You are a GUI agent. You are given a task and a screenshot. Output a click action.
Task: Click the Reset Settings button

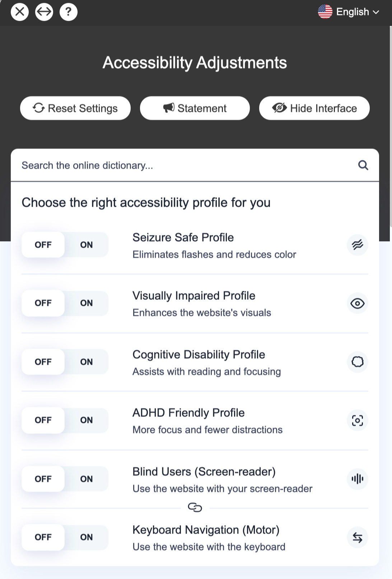point(75,108)
